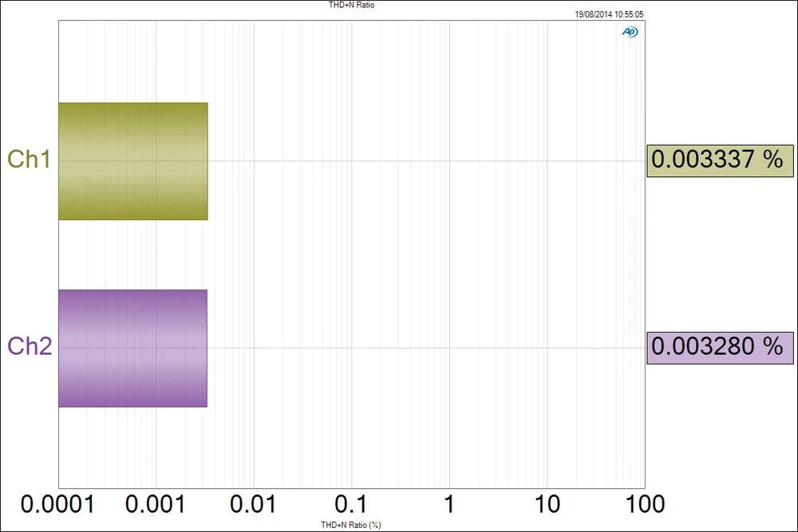The width and height of the screenshot is (798, 532).
Task: Select the olive Ch1 bar
Action: (x=133, y=161)
